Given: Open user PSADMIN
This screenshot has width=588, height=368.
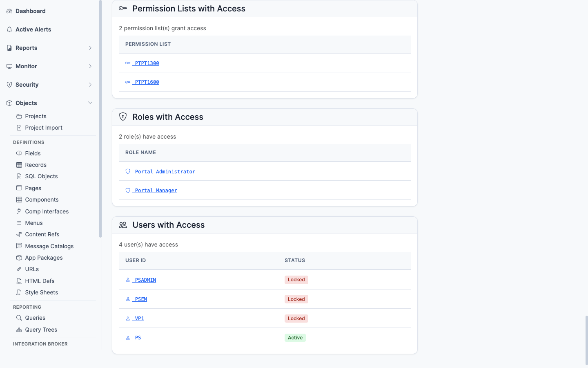Looking at the screenshot, I should point(144,280).
